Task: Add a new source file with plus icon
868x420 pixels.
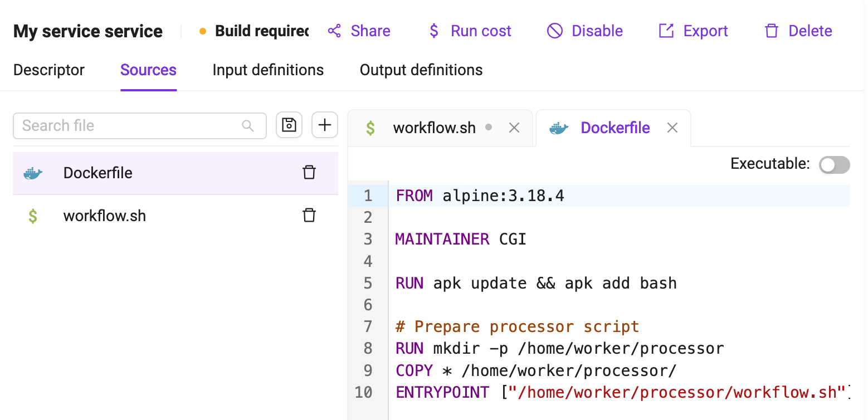Action: coord(325,125)
